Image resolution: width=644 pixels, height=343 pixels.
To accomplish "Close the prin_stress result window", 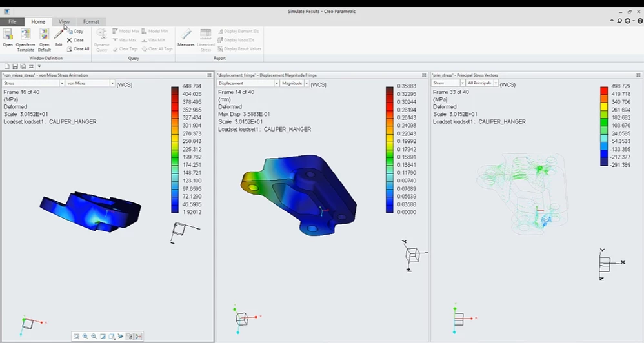I will click(x=638, y=75).
